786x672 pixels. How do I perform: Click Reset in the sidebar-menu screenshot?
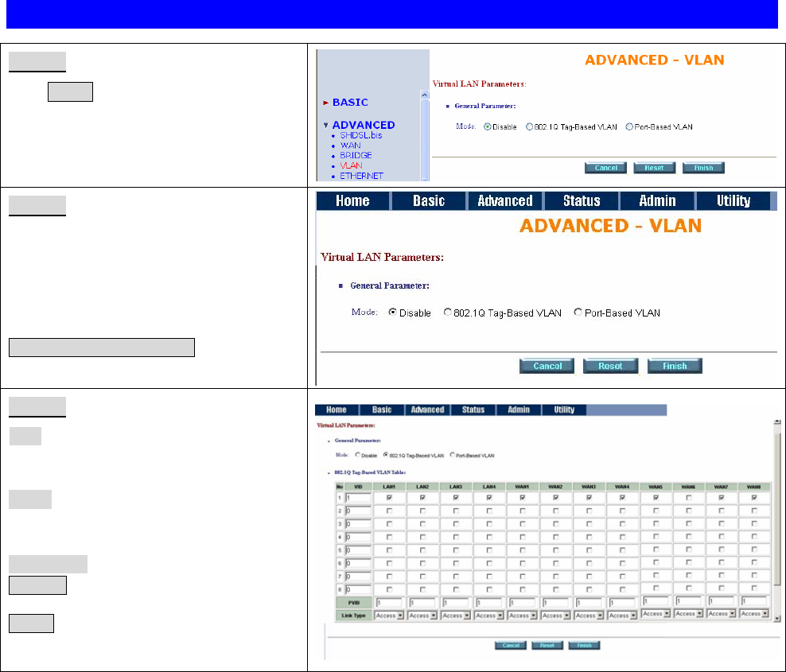point(654,168)
